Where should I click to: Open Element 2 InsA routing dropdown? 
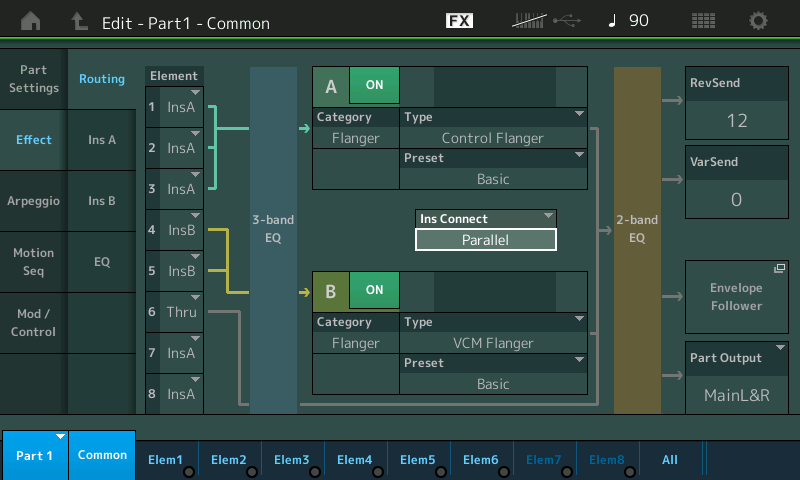pos(174,148)
